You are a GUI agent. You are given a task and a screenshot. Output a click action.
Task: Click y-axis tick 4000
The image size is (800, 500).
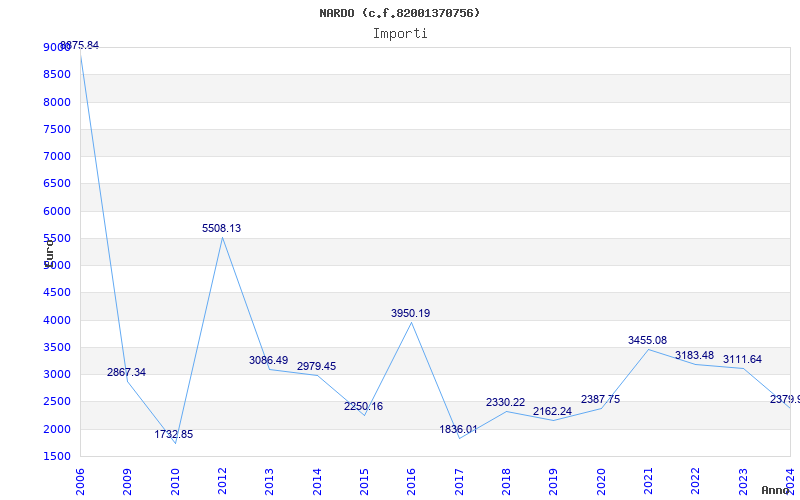pyautogui.click(x=57, y=320)
